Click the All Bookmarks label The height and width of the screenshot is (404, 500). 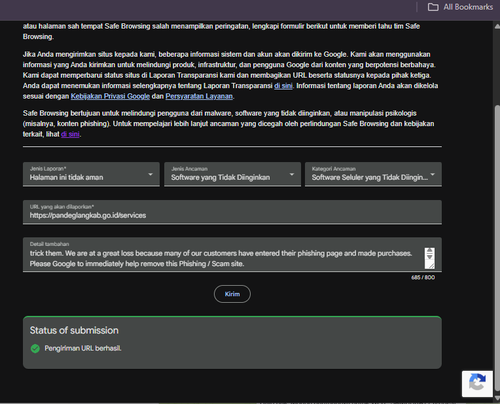tap(468, 7)
